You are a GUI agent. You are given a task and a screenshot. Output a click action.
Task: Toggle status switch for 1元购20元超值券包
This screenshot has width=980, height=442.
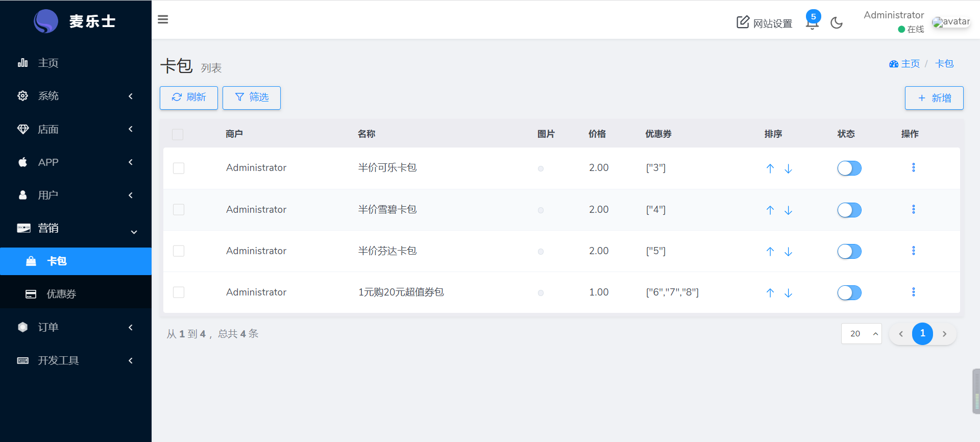(849, 292)
